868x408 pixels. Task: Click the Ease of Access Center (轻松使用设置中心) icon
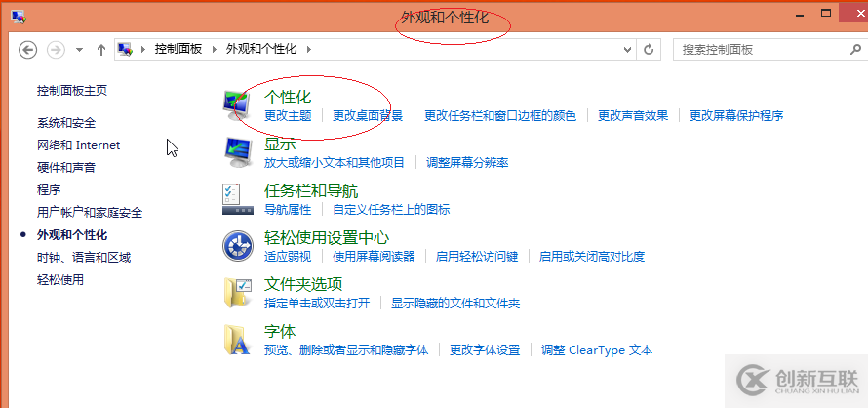(238, 245)
